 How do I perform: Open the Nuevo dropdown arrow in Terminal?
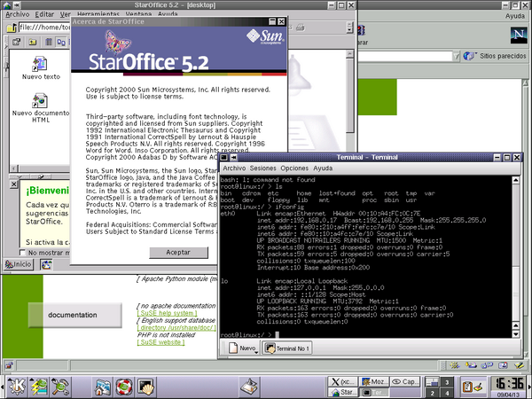pos(256,352)
